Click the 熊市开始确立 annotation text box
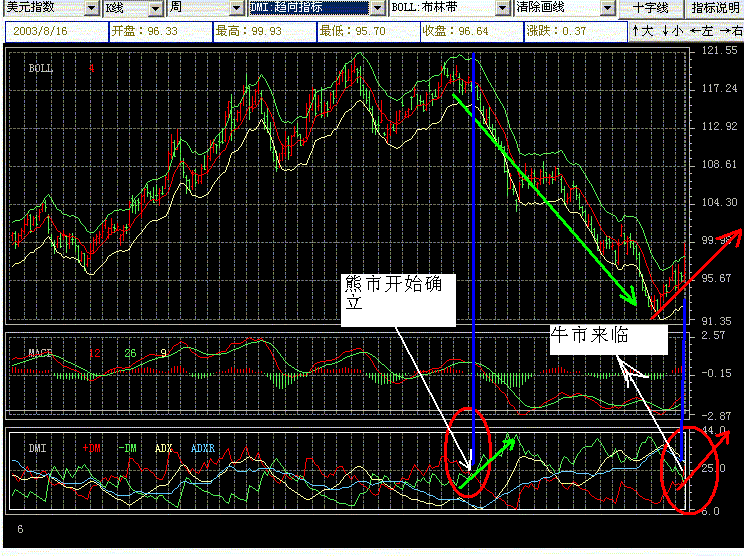 tap(398, 300)
